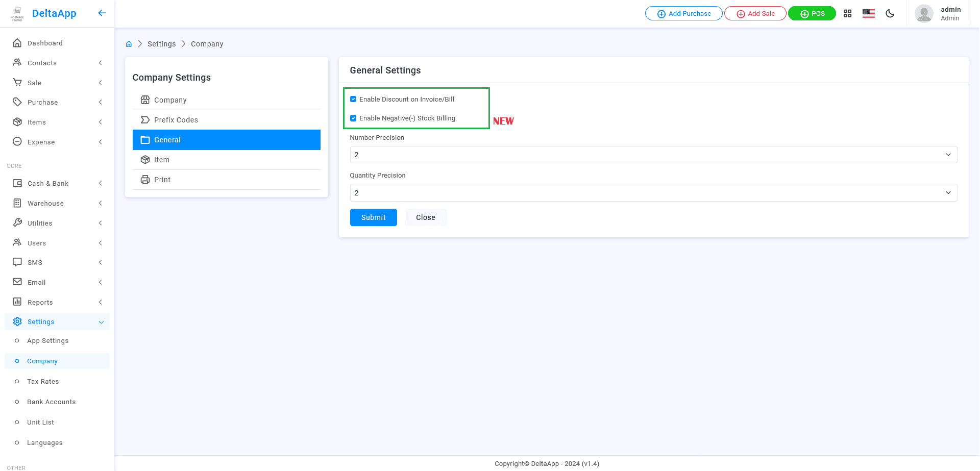The image size is (980, 471).
Task: Open the Prefix Codes tab
Action: 227,120
